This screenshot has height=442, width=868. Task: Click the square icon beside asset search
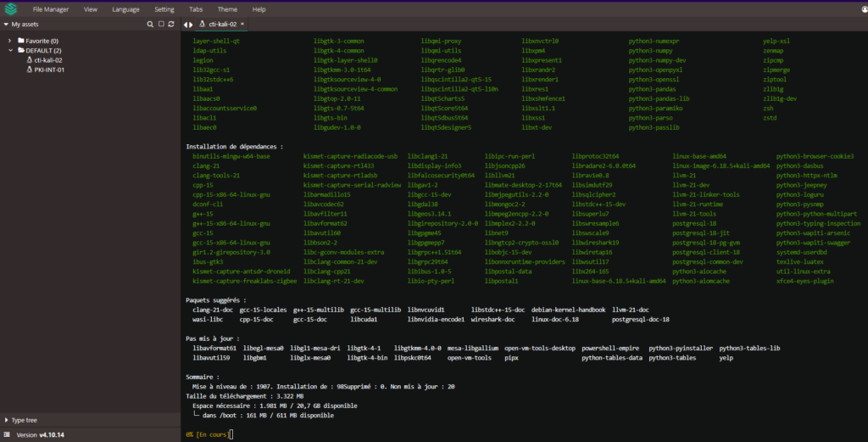coord(160,25)
